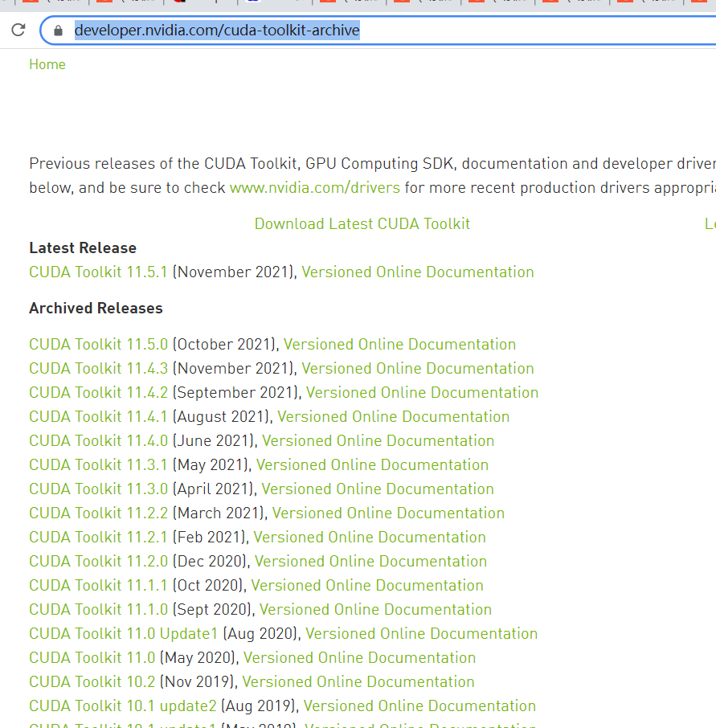Open documentation link for CUDA 11.3.0
The height and width of the screenshot is (728, 716).
pyautogui.click(x=378, y=489)
